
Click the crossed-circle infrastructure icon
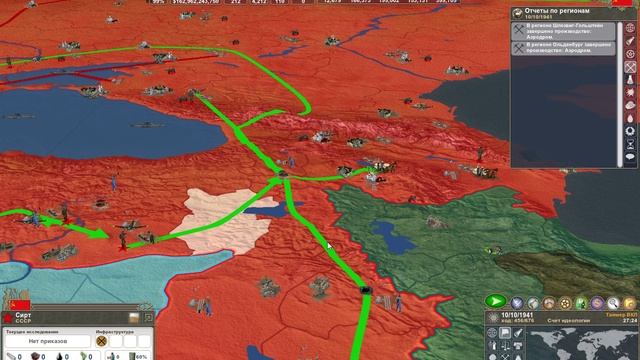pyautogui.click(x=102, y=341)
